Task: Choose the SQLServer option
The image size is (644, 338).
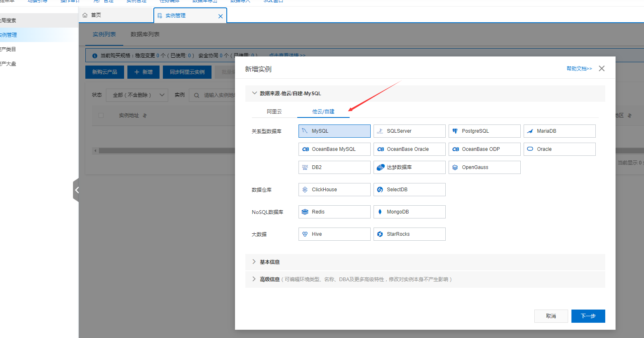Action: [x=409, y=131]
